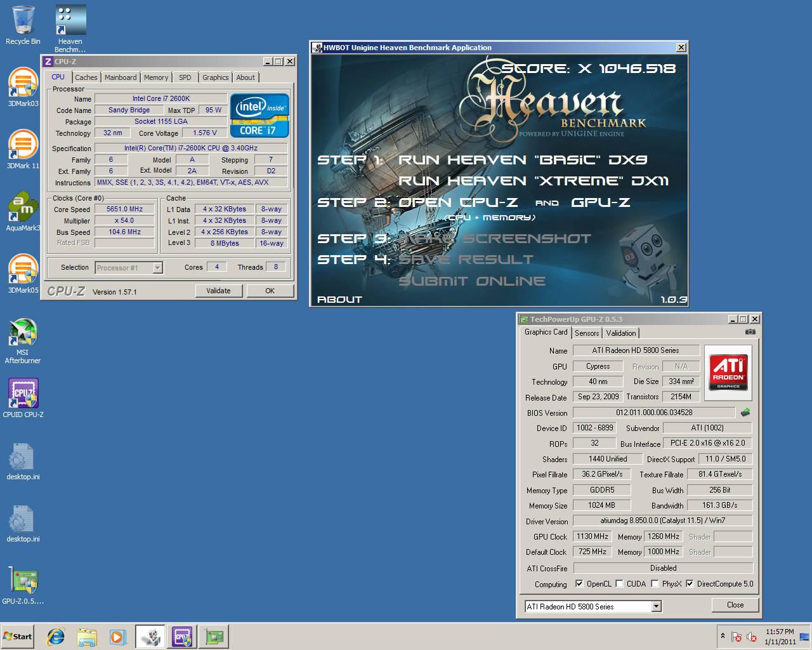
Task: Click the Action Center flag tray icon
Action: pyautogui.click(x=737, y=637)
